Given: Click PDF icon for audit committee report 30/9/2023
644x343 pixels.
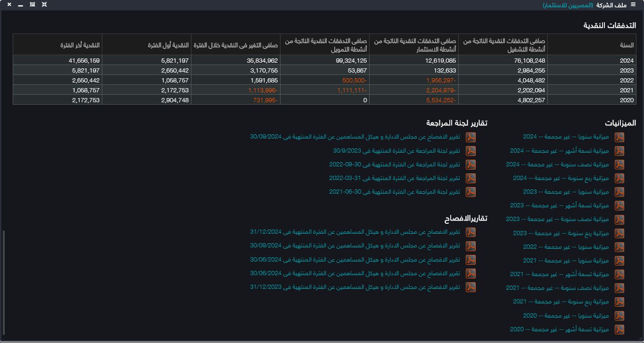Looking at the screenshot, I should pyautogui.click(x=471, y=151).
